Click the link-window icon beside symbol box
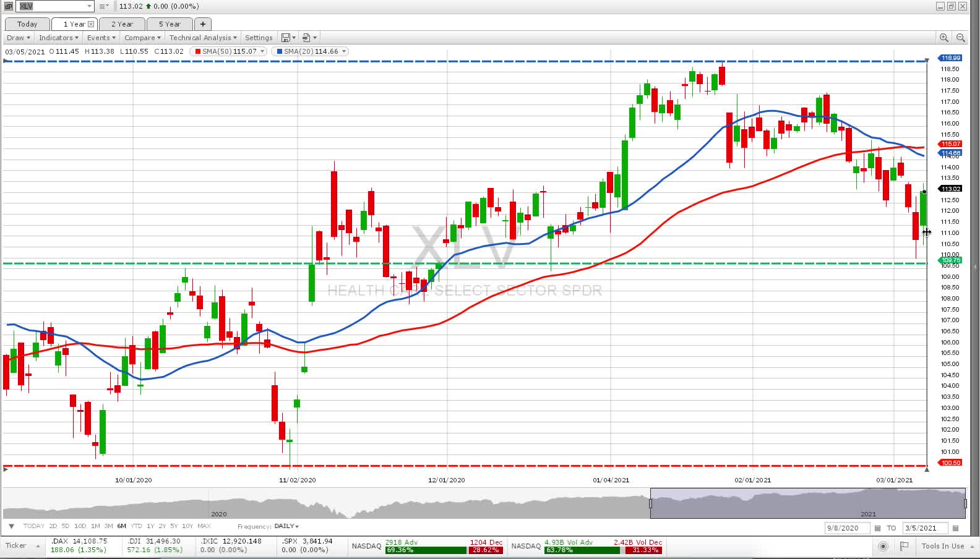Viewport: 980px width, 559px height. (9, 6)
